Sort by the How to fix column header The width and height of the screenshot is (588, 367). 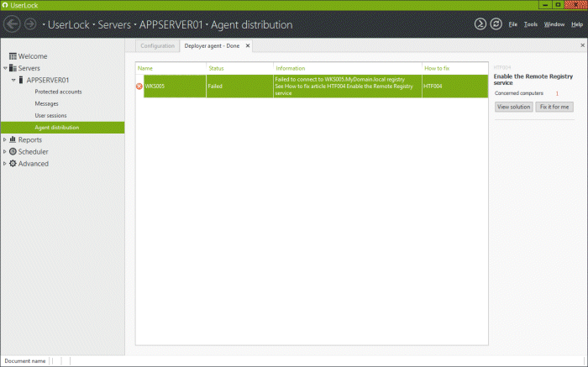[455, 68]
